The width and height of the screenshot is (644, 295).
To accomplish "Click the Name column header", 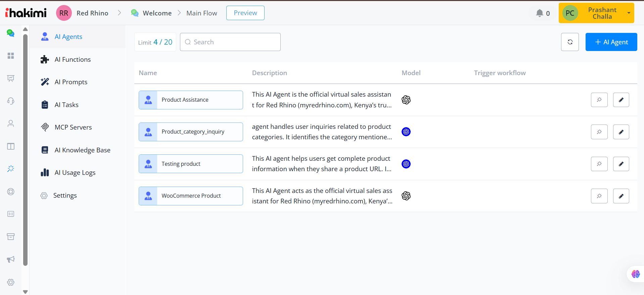I will [148, 73].
